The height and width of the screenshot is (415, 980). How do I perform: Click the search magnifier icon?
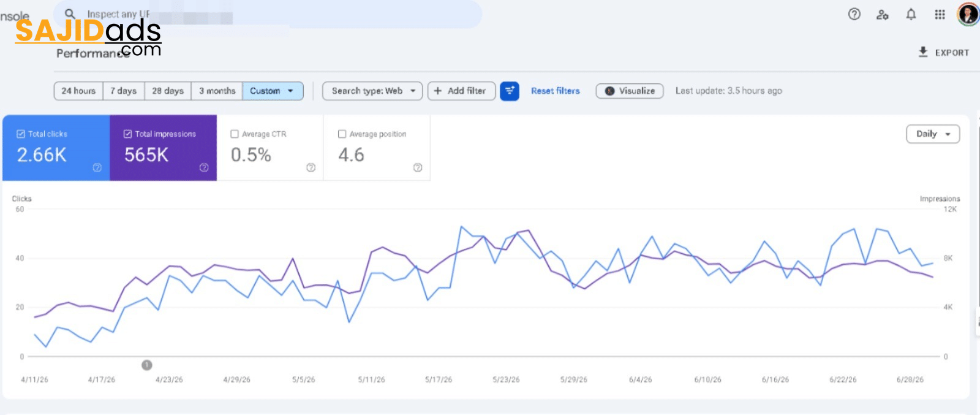[x=70, y=13]
